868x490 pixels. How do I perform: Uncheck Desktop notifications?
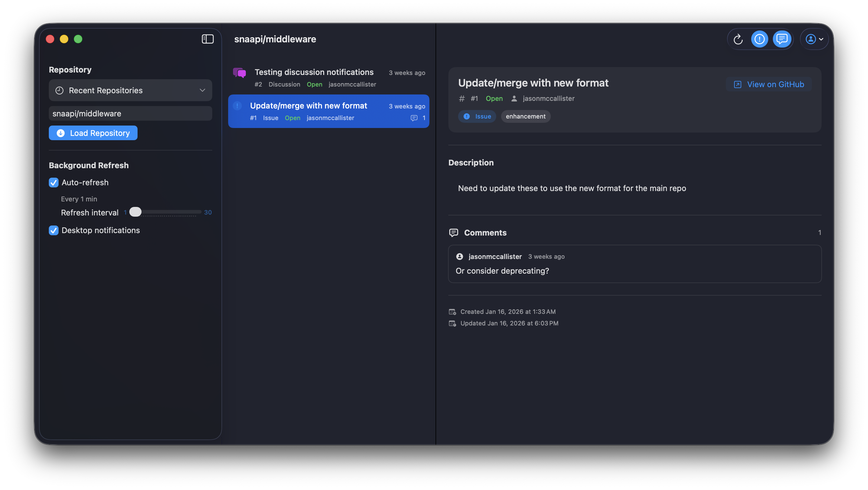(x=53, y=230)
